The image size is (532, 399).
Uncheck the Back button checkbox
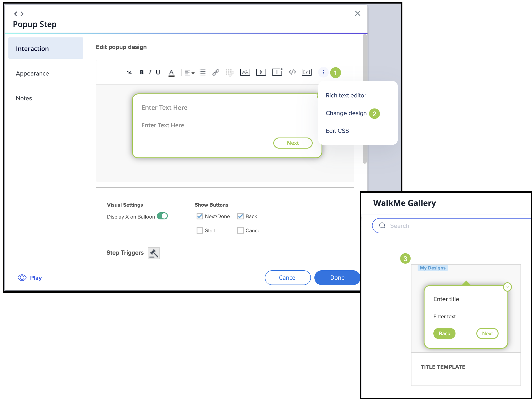(x=240, y=216)
